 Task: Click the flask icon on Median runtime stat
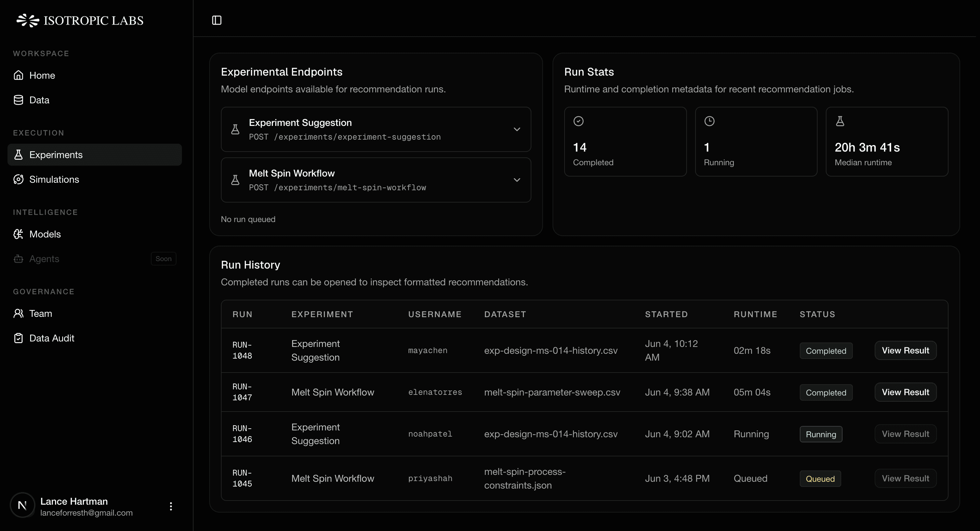coord(840,121)
